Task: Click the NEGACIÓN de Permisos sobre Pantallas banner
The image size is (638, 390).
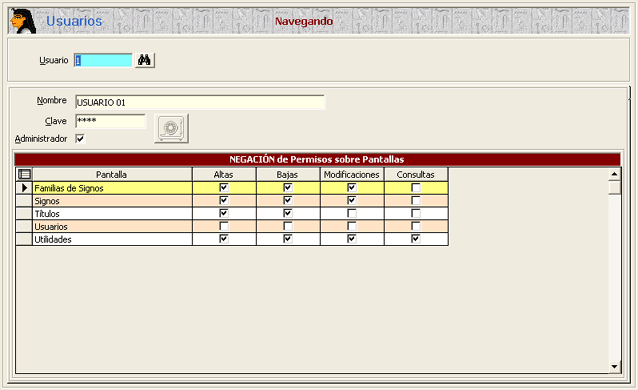Action: coord(317,159)
